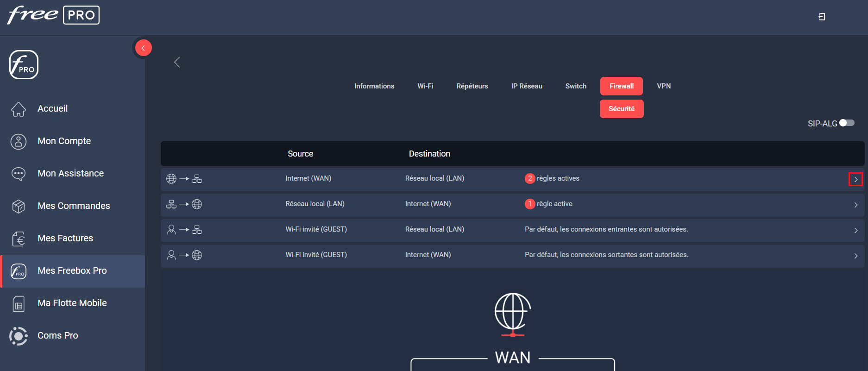Open the Informations tab
The image size is (868, 371).
pyautogui.click(x=374, y=86)
